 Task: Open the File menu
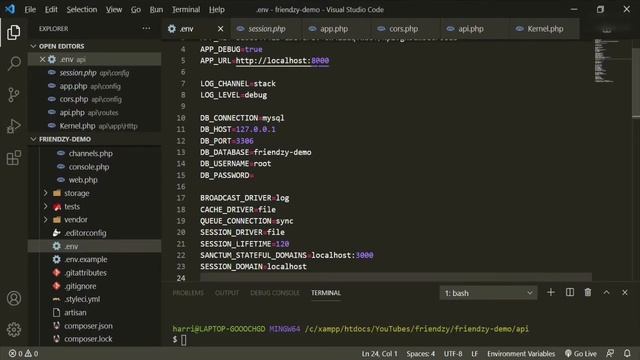[x=30, y=9]
